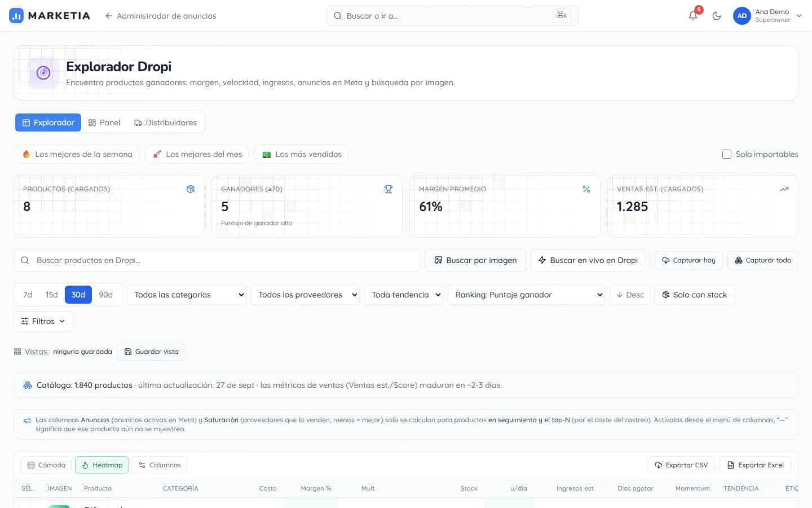Start Buscar en vivo en Dropi
The image size is (812, 508).
point(588,260)
